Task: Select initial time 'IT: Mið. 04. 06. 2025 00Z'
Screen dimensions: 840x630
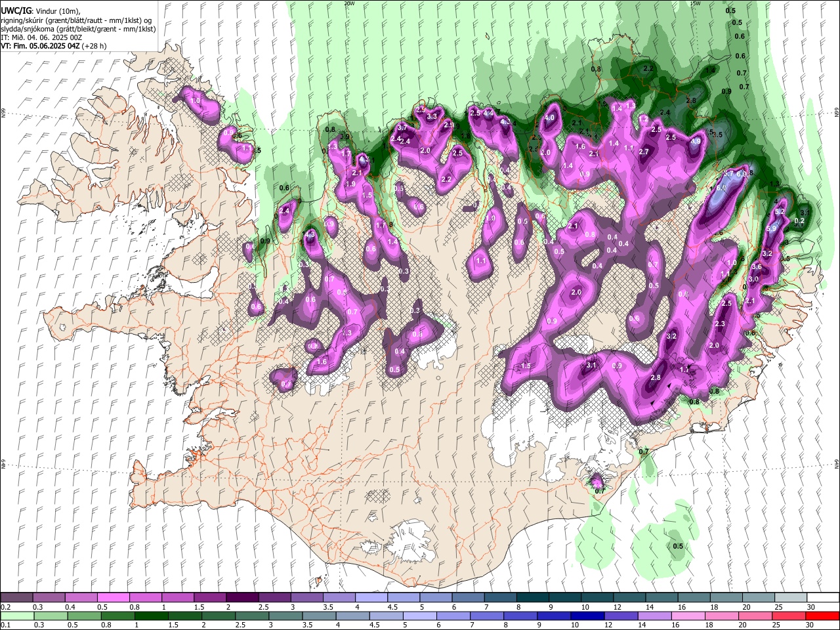Action: tap(41, 37)
